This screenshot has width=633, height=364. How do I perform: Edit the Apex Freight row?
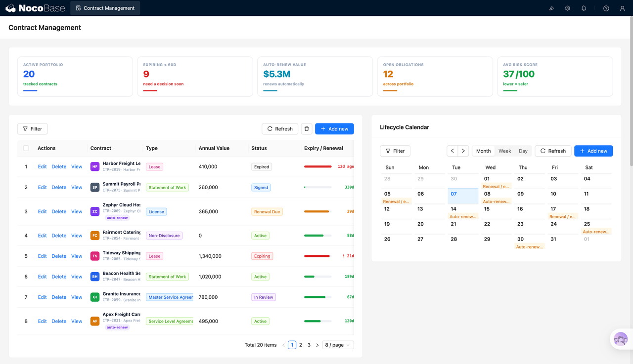pyautogui.click(x=43, y=321)
